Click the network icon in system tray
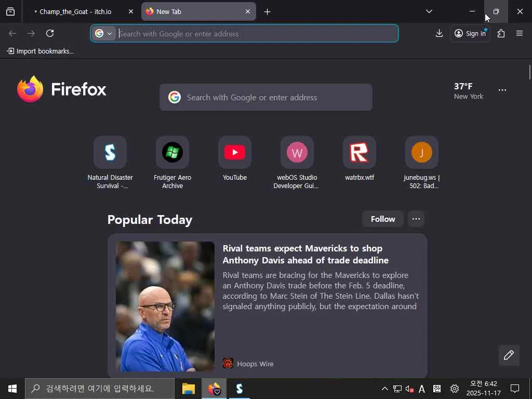This screenshot has height=399, width=532. coord(397,389)
